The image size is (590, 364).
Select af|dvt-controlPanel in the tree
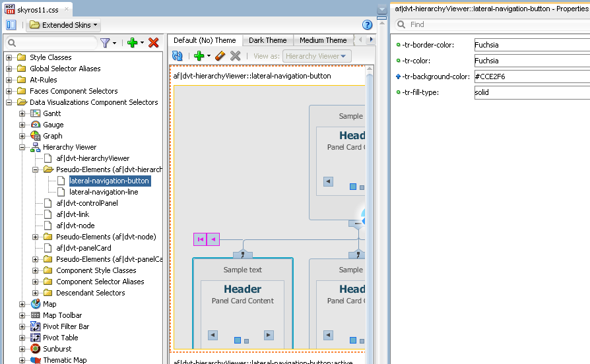pos(86,203)
